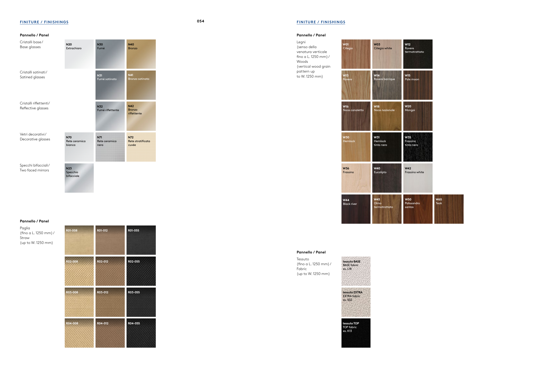Pick the W18 Noce nazionale swatch
Screen dimensions: 554x392
[x=387, y=116]
